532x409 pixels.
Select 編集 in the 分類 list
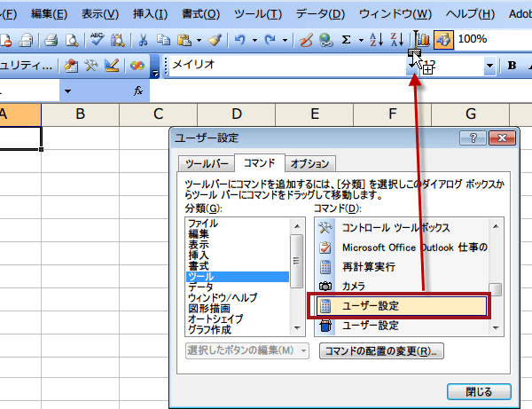(237, 234)
